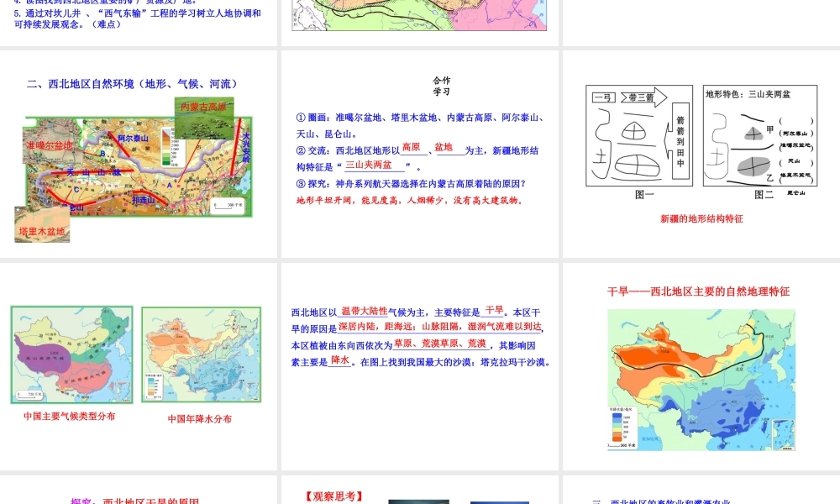Select the 合作学习 slide heading
840x504 pixels.
point(442,86)
